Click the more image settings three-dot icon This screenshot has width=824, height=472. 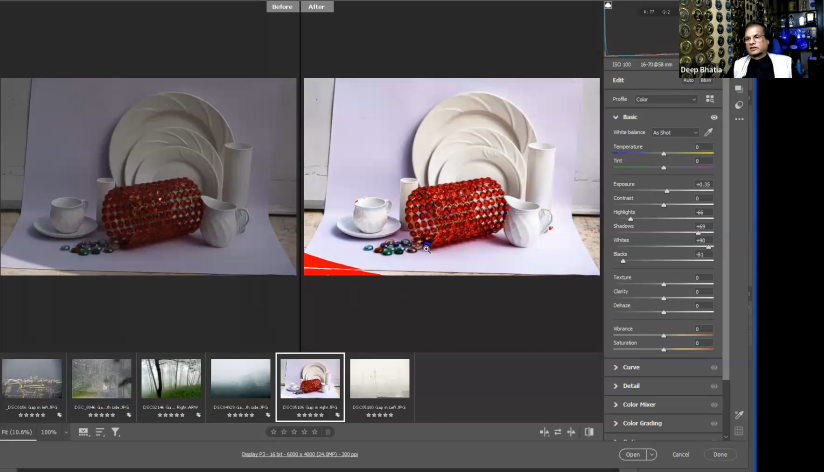tap(739, 119)
